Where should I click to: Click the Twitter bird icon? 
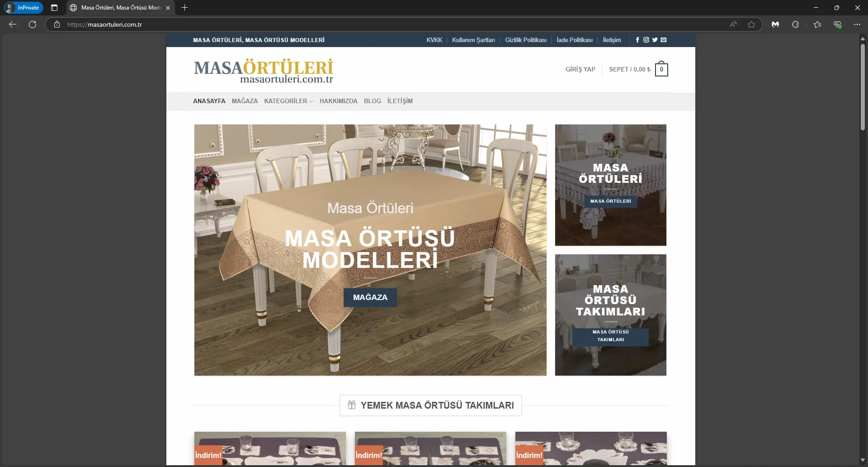tap(655, 40)
